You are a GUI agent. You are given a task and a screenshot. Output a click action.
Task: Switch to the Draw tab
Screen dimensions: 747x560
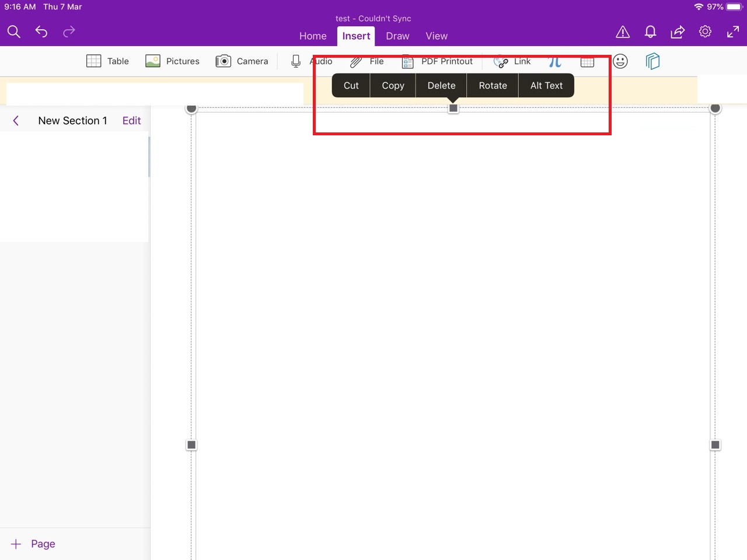[397, 36]
